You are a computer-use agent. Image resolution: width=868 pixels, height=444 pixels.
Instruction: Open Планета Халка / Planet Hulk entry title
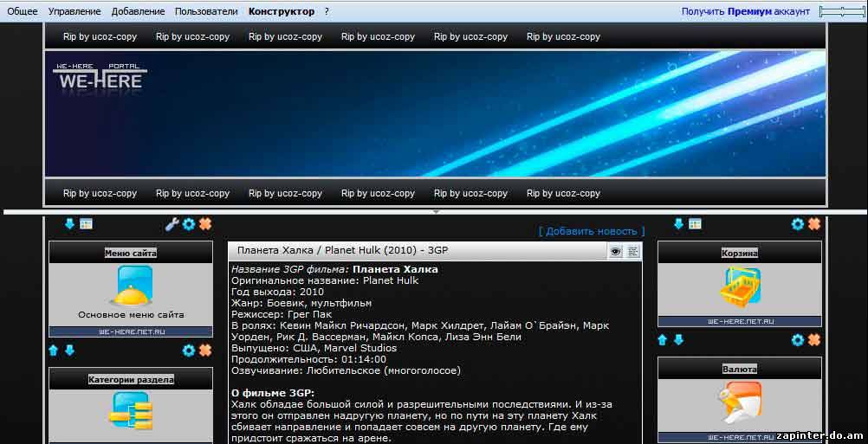tap(343, 250)
